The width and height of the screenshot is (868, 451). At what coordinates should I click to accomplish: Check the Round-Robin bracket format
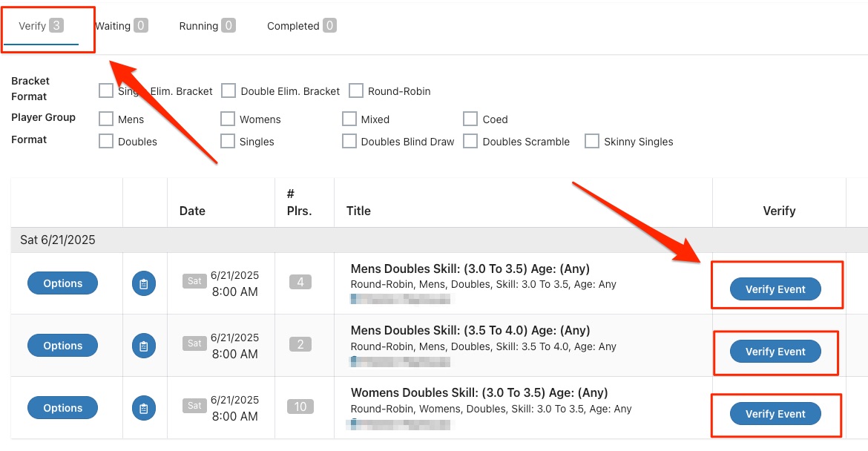(356, 91)
